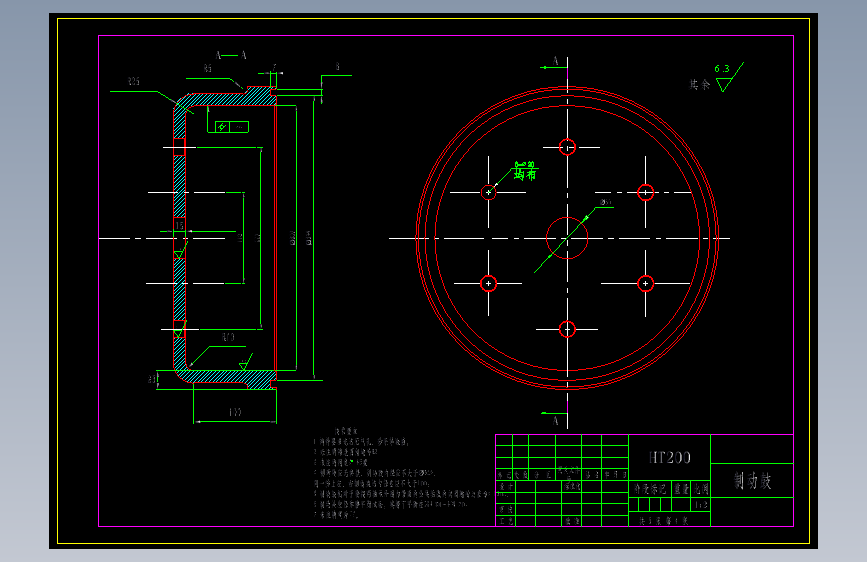Select the 1:2 scale value in title block
The height and width of the screenshot is (562, 867).
701,505
